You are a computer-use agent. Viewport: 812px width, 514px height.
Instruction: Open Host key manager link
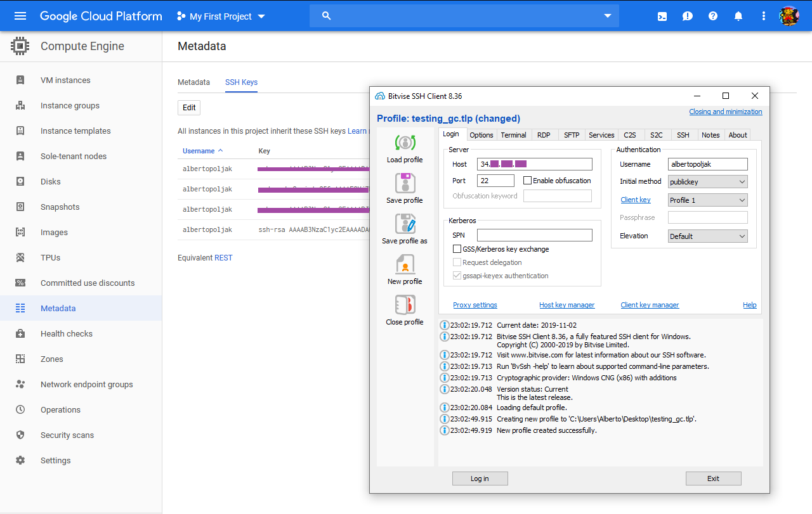[x=567, y=305]
